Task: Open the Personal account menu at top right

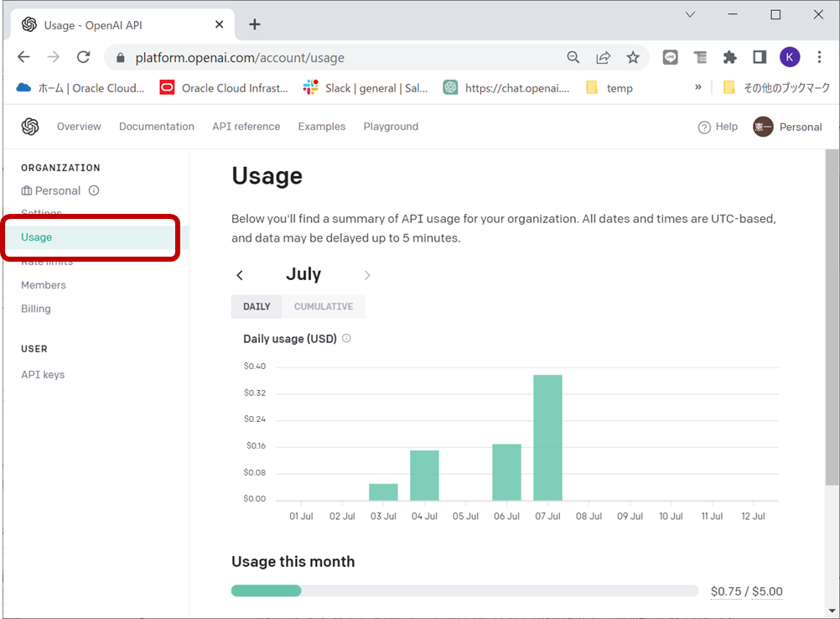Action: click(x=787, y=127)
